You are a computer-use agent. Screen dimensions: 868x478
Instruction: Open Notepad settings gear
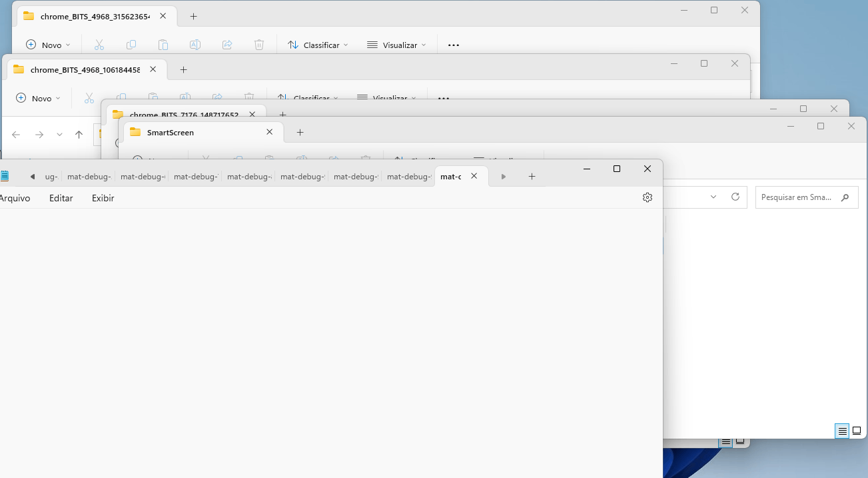pyautogui.click(x=648, y=197)
